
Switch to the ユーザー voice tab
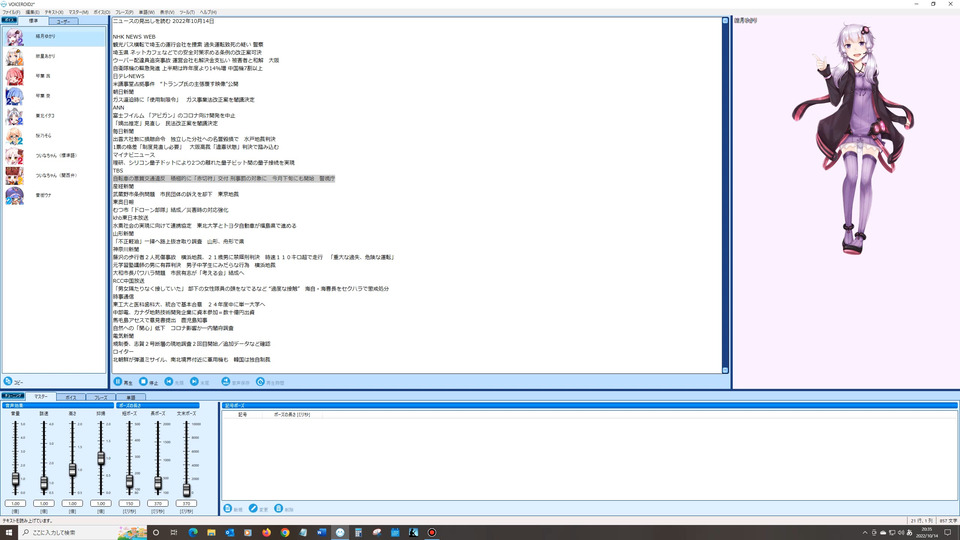(x=63, y=21)
